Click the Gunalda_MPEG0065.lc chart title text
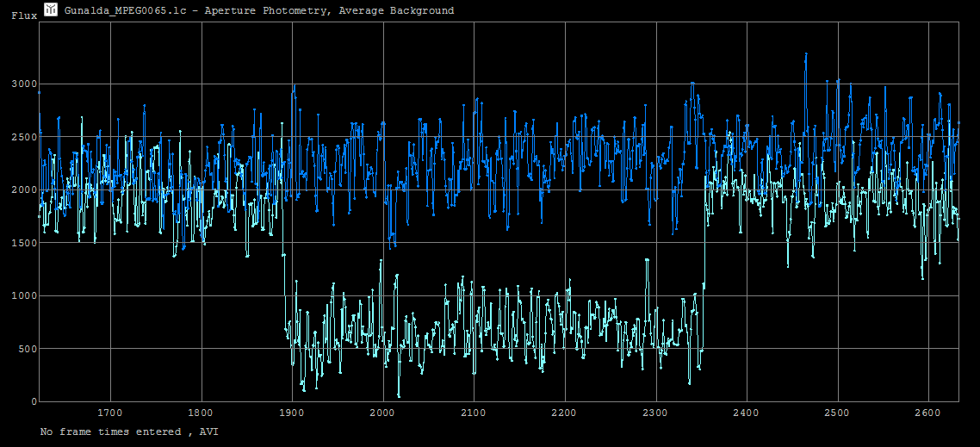 (258, 10)
